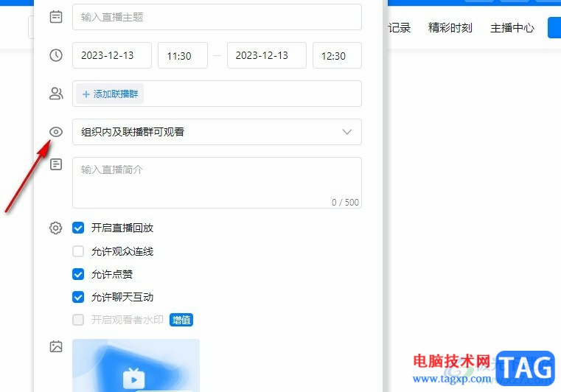Toggle 允许聊天互动 checkbox
The image size is (561, 392).
[78, 297]
